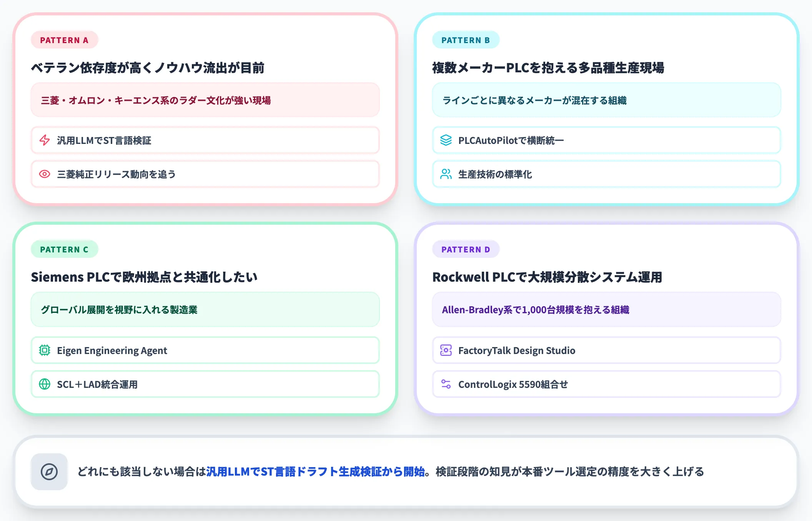The height and width of the screenshot is (521, 812).
Task: Select the PATTERN C badge
Action: point(64,249)
